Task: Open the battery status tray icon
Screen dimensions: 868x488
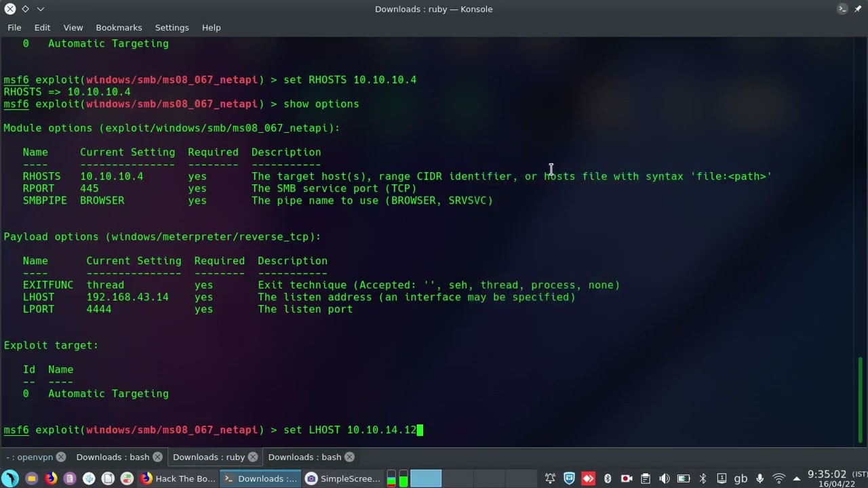Action: coord(684,479)
